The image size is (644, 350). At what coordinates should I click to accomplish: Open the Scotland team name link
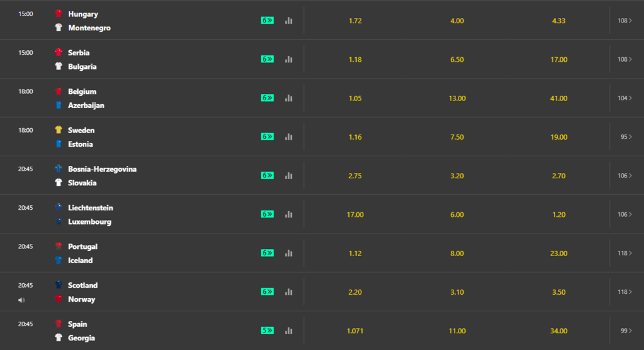tap(82, 285)
